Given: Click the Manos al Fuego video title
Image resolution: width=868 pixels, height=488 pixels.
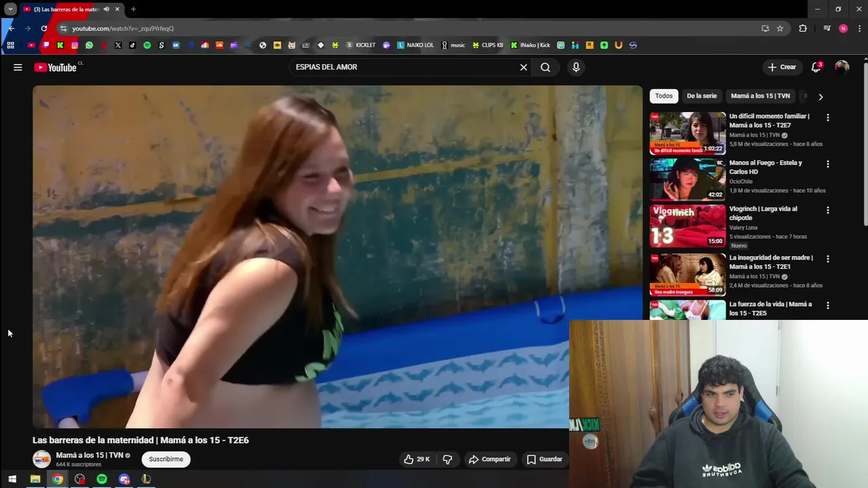Looking at the screenshot, I should click(766, 167).
